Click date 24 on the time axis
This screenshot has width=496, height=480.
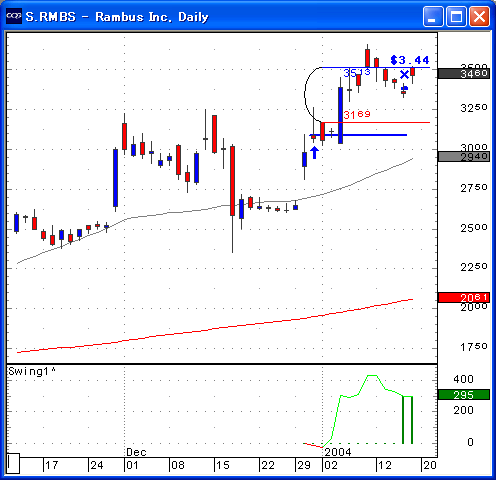click(x=97, y=465)
